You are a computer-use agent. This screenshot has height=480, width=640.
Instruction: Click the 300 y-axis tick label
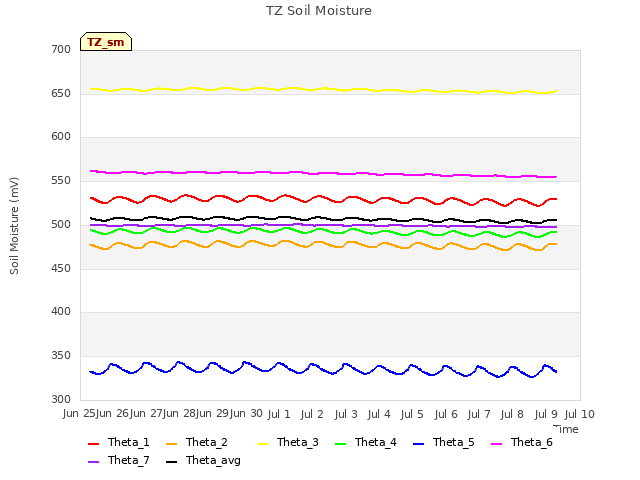click(61, 399)
